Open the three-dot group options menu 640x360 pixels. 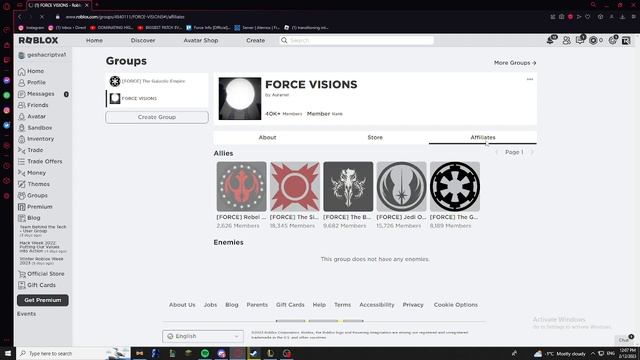click(x=530, y=79)
